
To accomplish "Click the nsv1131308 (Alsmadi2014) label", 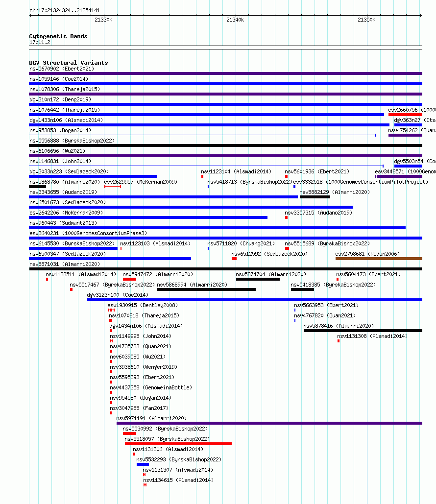I will (372, 336).
